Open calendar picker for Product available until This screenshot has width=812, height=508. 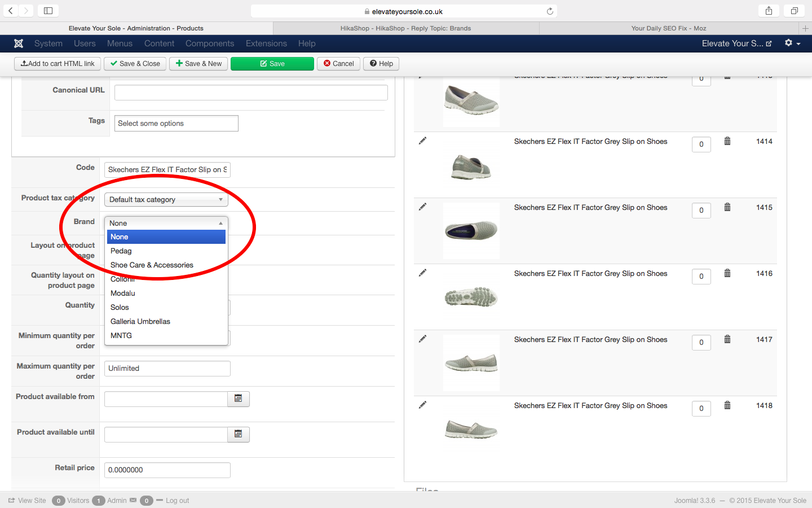238,435
